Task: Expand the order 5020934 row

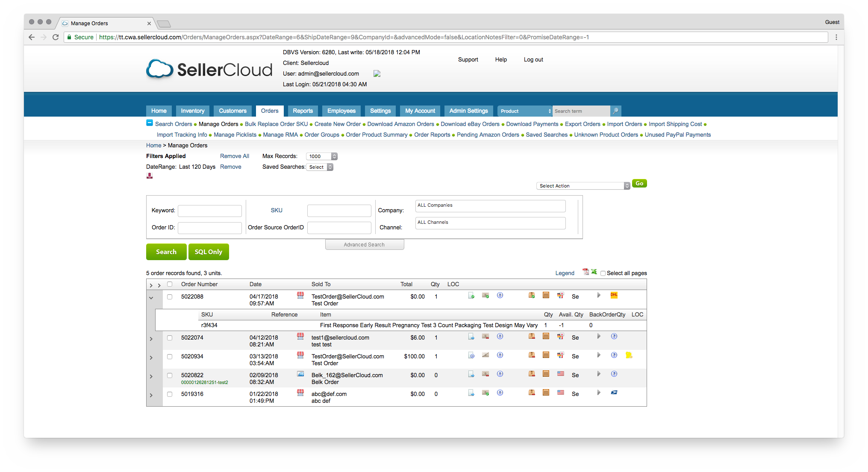Action: click(x=151, y=358)
